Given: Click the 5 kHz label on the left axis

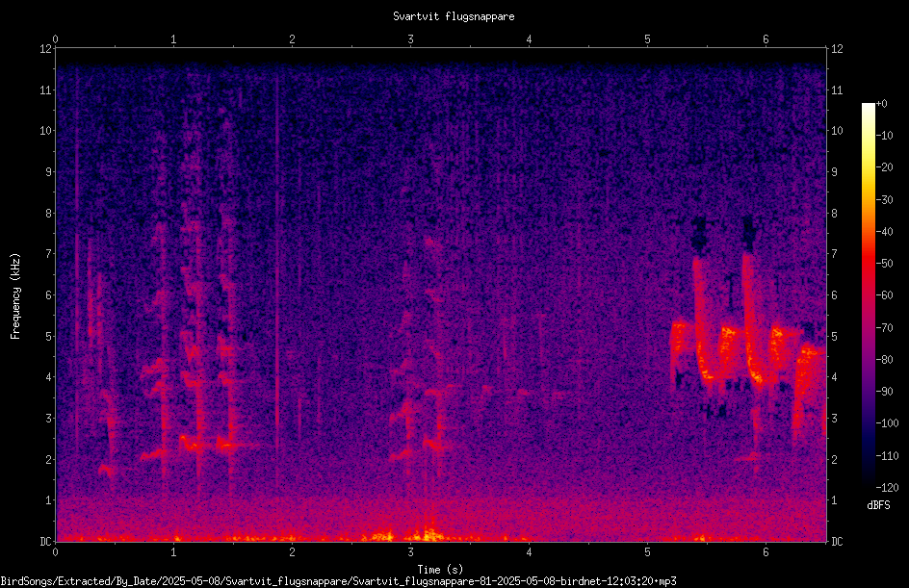Looking at the screenshot, I should click(x=49, y=337).
